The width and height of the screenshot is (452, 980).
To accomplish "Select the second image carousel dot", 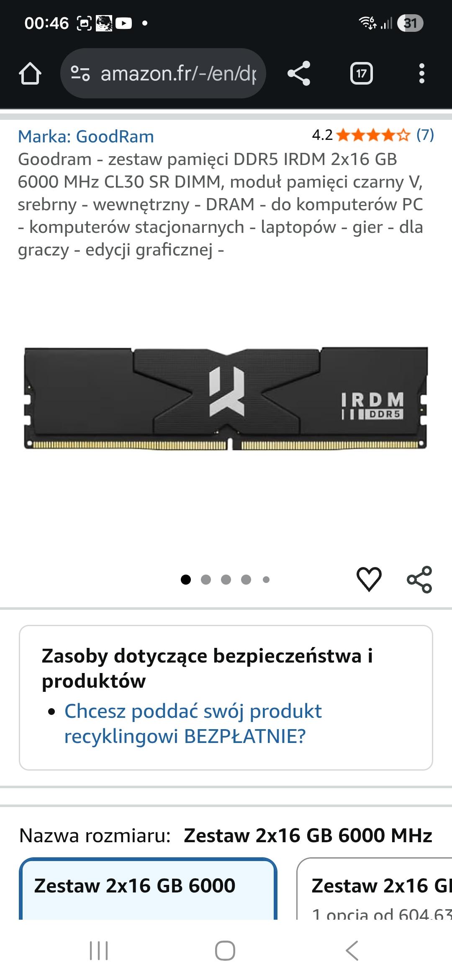I will click(206, 579).
